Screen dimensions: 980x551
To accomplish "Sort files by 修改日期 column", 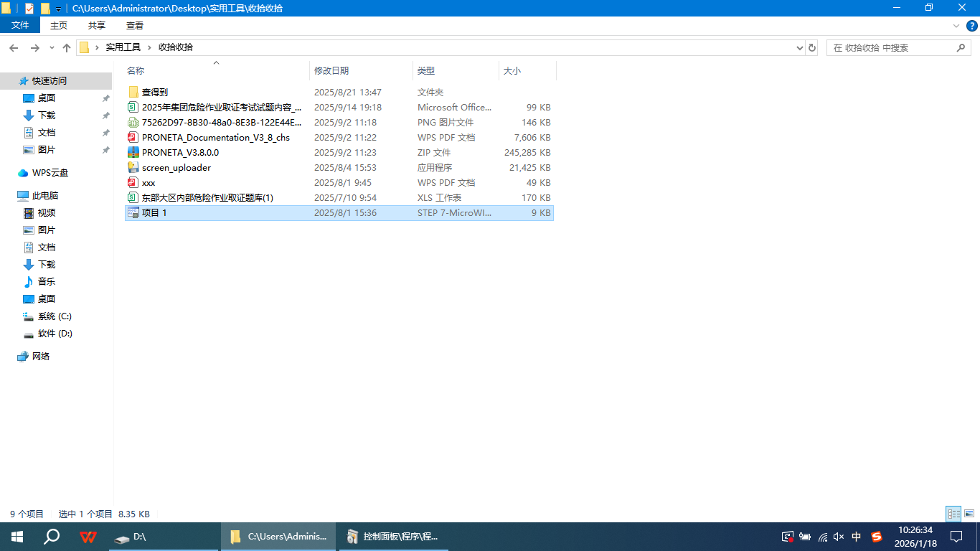I will (331, 70).
